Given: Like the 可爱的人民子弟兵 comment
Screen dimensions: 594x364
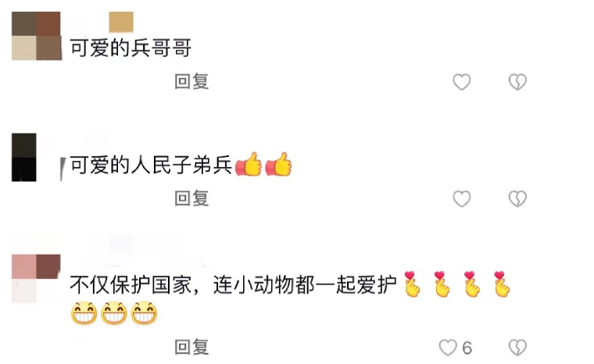Looking at the screenshot, I should tap(462, 199).
